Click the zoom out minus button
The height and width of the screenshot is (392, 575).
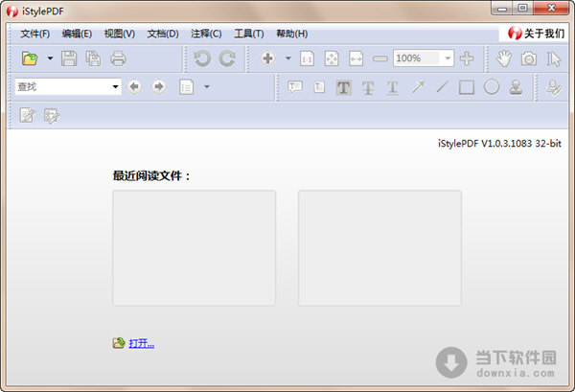coord(380,58)
